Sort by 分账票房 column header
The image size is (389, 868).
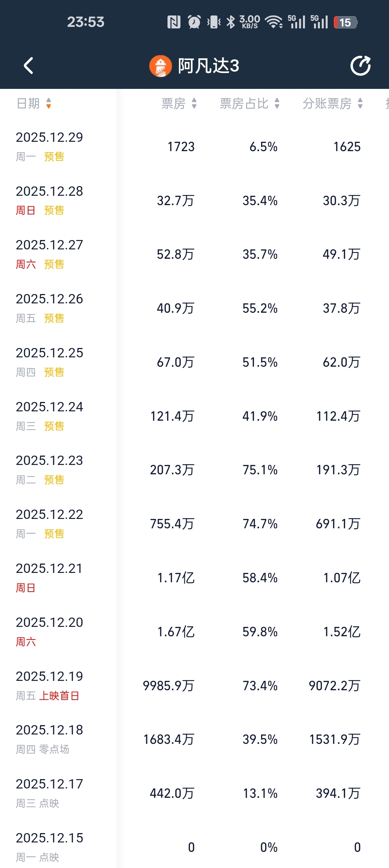332,104
